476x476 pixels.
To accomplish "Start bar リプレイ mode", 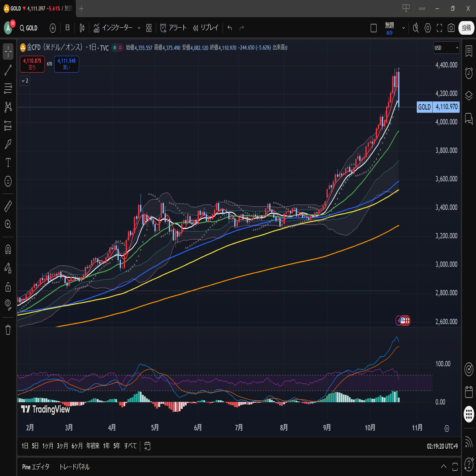I will pyautogui.click(x=206, y=28).
